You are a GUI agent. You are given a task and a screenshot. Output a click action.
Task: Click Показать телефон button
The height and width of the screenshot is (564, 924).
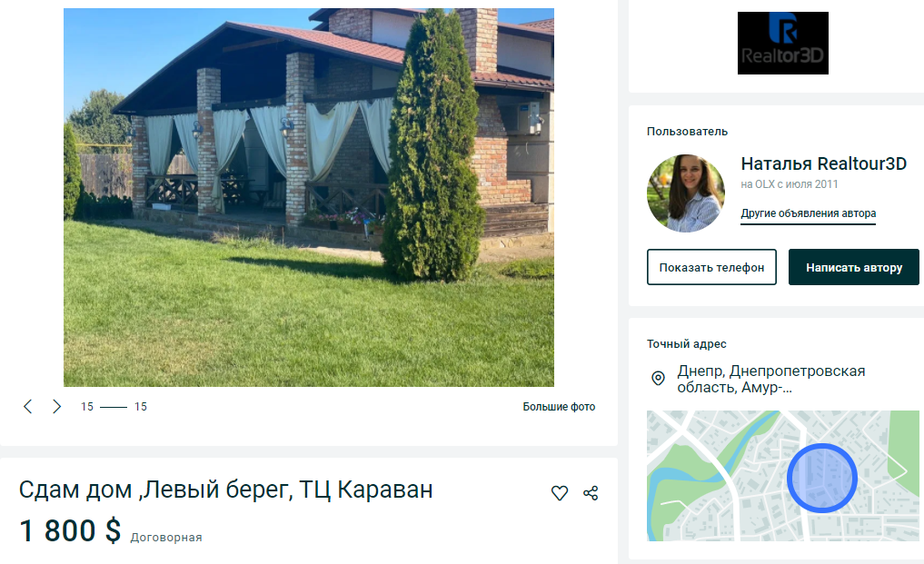[x=711, y=267]
